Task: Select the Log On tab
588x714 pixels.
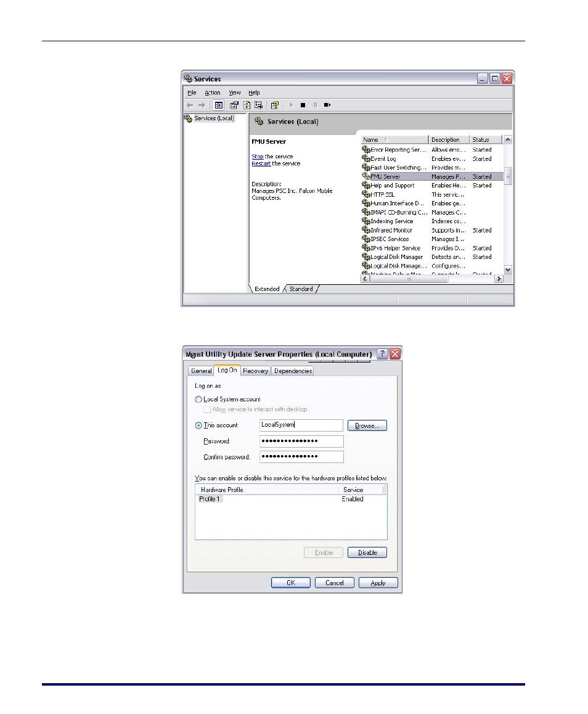Action: pyautogui.click(x=227, y=370)
